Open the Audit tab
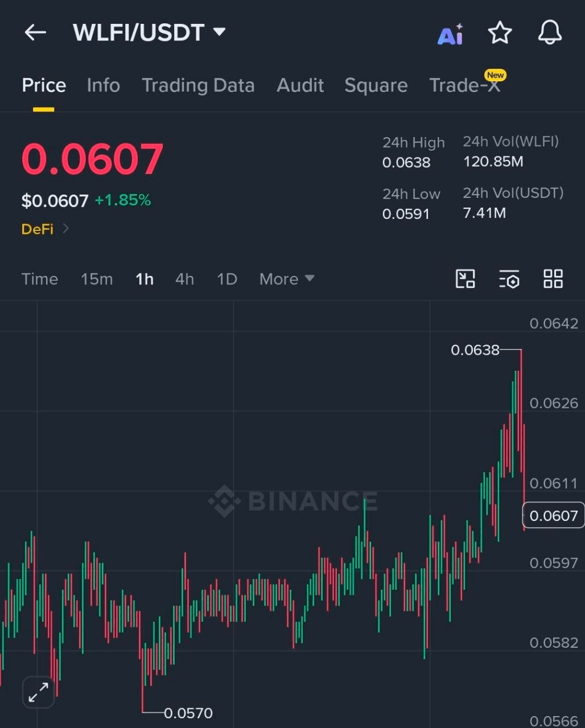This screenshot has width=585, height=728. pyautogui.click(x=300, y=85)
